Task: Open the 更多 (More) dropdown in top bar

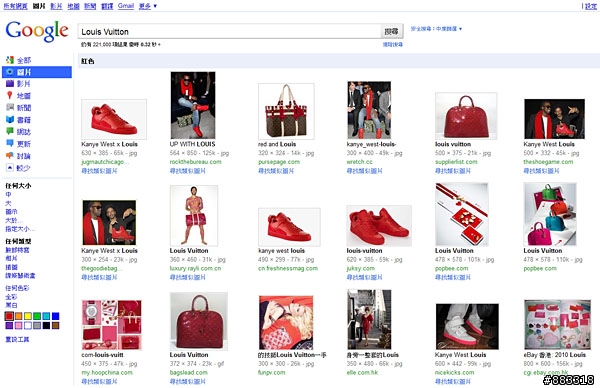Action: 148,6
